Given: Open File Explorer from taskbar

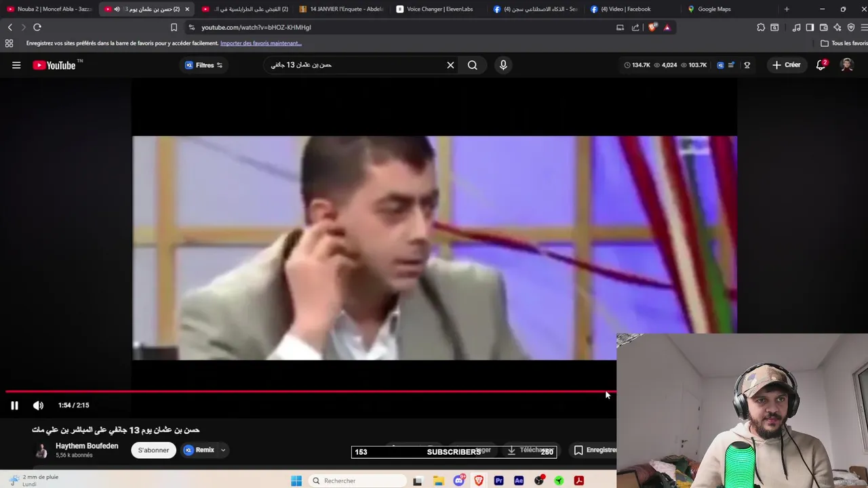Looking at the screenshot, I should click(439, 481).
